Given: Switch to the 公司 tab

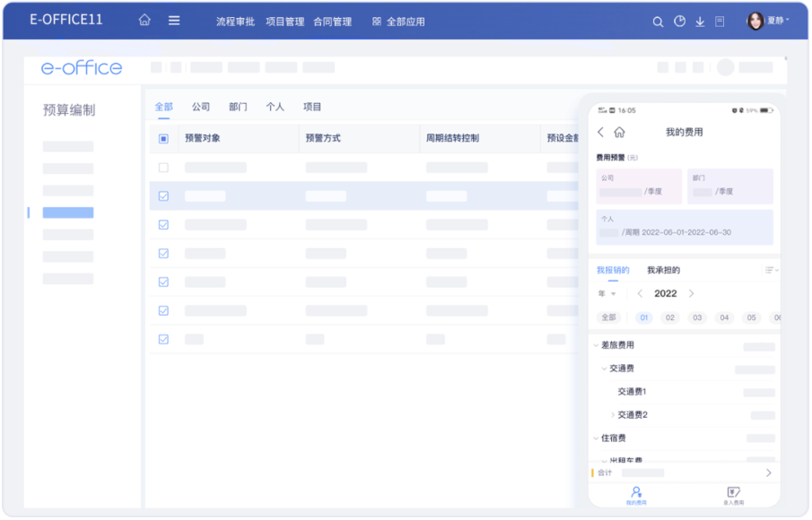Looking at the screenshot, I should tap(201, 107).
